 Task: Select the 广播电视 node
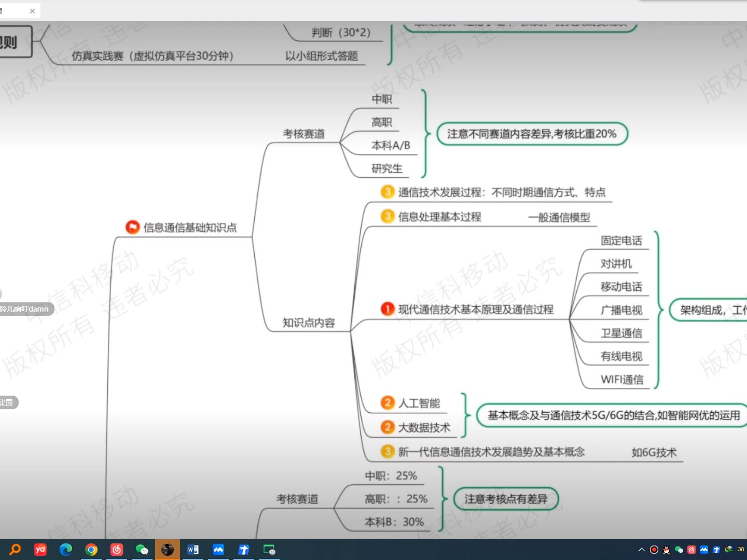621,310
